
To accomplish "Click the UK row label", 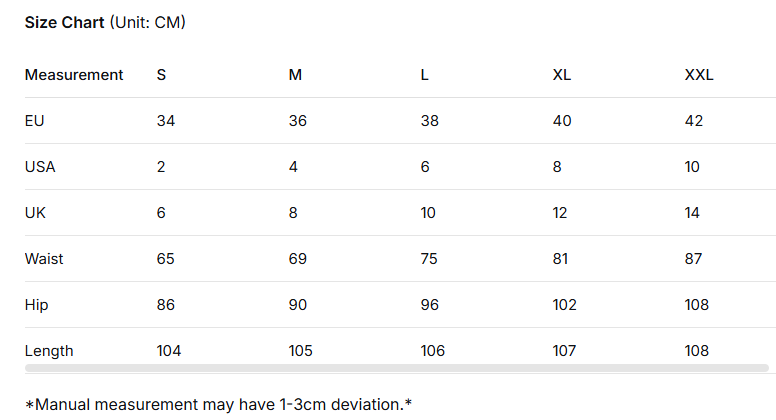I will pyautogui.click(x=35, y=213).
